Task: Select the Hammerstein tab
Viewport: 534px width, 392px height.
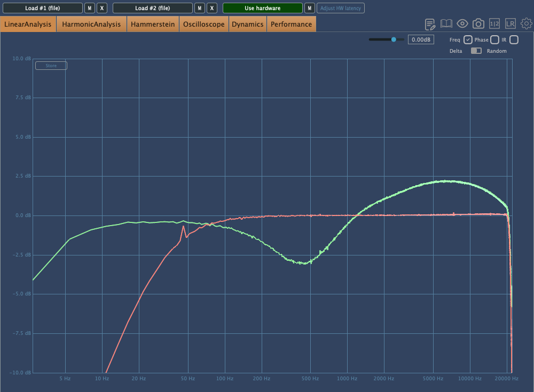Action: coord(153,24)
